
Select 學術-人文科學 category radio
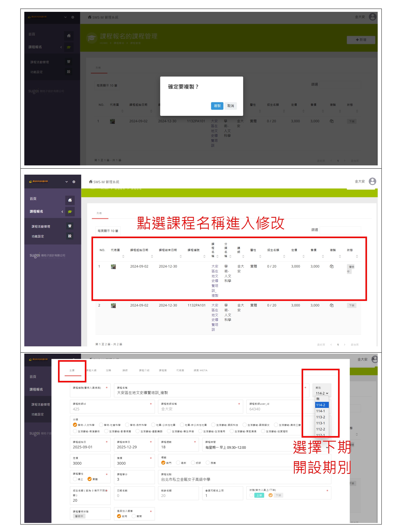pyautogui.click(x=75, y=425)
